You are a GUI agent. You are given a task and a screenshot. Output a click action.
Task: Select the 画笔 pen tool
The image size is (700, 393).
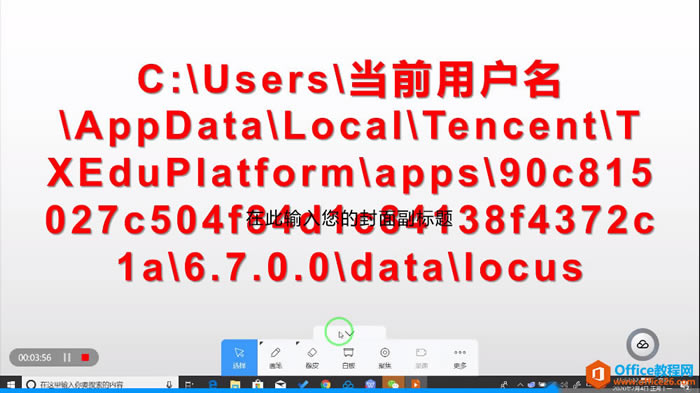pyautogui.click(x=275, y=358)
